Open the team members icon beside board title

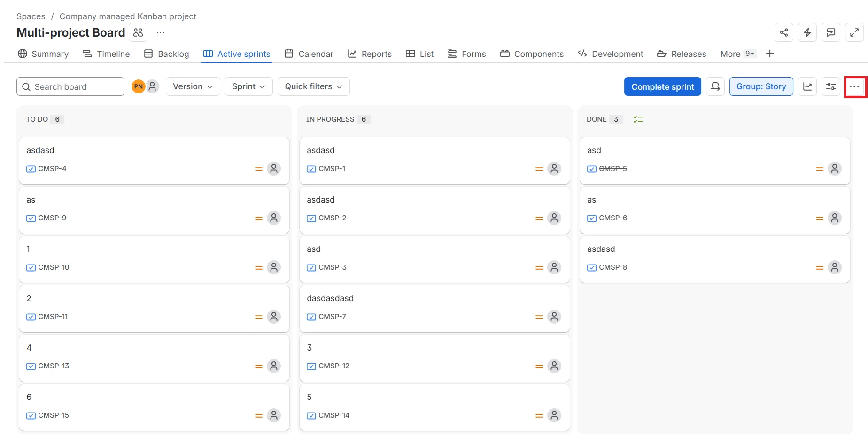[x=138, y=32]
